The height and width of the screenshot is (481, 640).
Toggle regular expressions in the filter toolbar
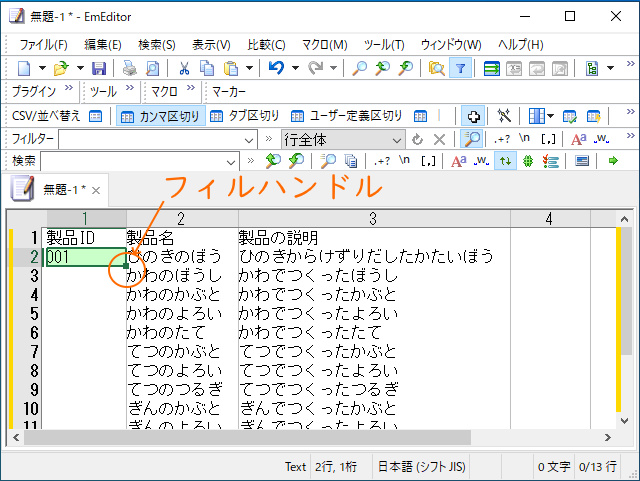tap(502, 139)
